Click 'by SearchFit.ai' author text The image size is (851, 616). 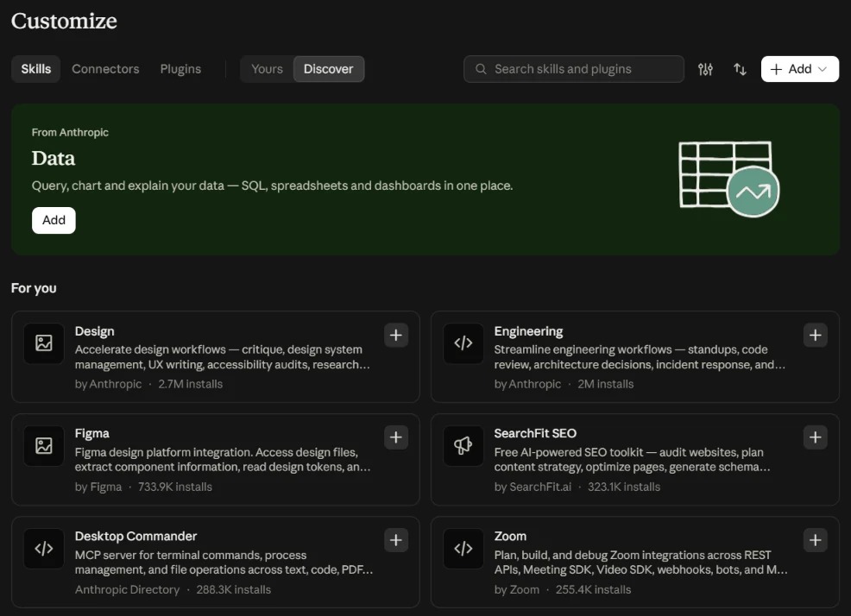point(533,487)
